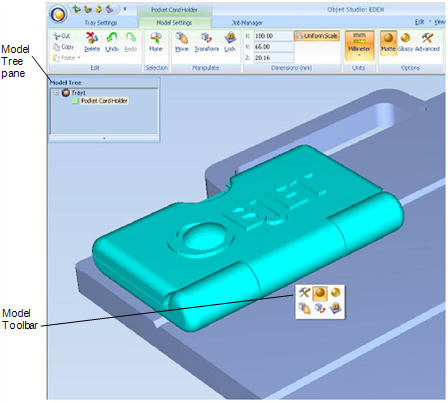Open the Transform tool in ribbon
The height and width of the screenshot is (403, 448).
tap(207, 42)
